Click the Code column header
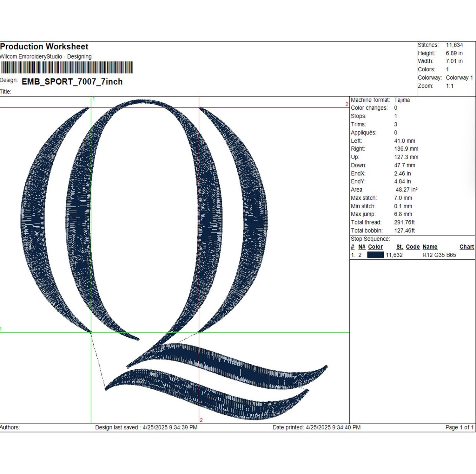The height and width of the screenshot is (474, 476). 413,247
